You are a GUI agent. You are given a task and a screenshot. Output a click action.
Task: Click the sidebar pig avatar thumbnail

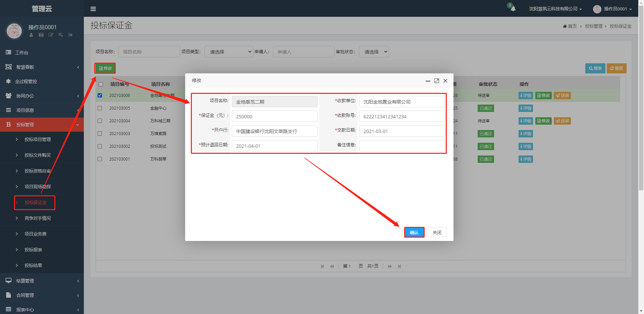click(14, 31)
